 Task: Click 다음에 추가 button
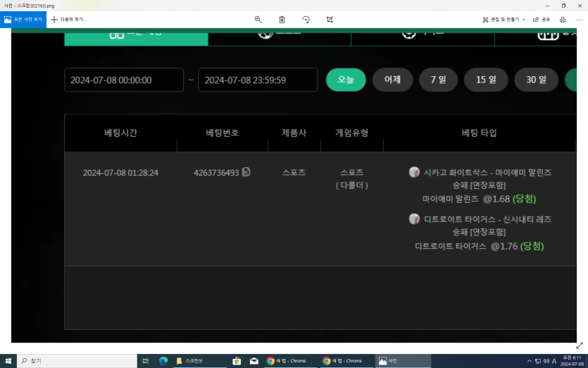[68, 20]
